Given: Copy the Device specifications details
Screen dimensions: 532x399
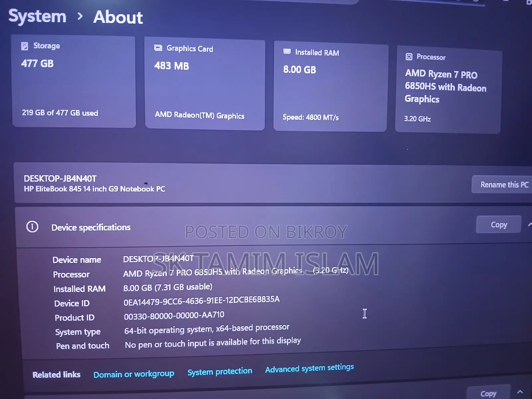Looking at the screenshot, I should (x=499, y=225).
